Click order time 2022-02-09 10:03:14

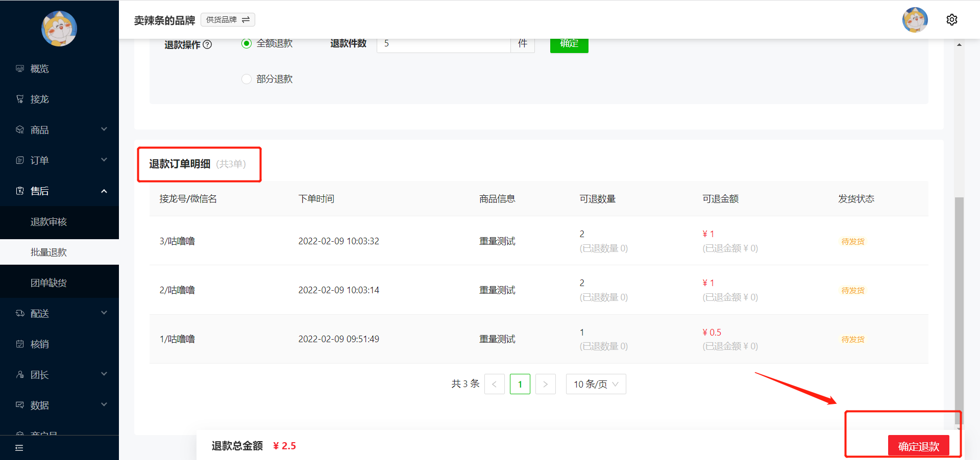tap(339, 290)
